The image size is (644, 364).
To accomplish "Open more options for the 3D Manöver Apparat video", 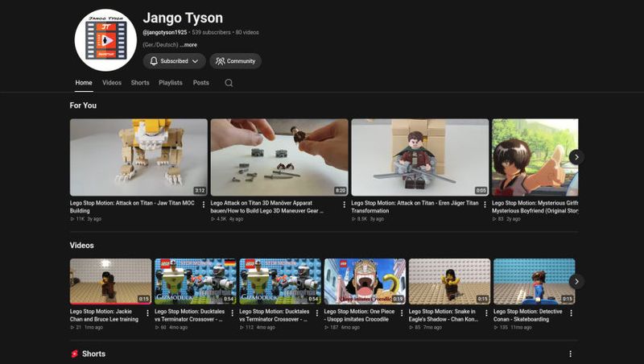I will 345,205.
